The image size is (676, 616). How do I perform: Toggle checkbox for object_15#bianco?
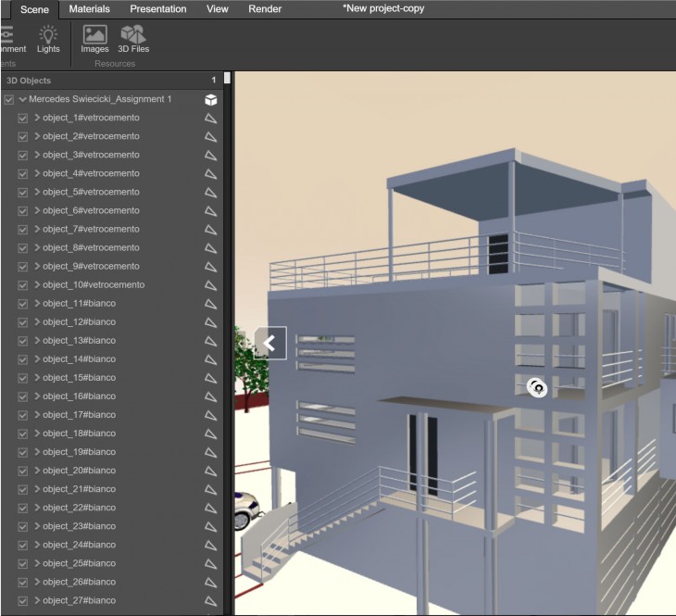[x=23, y=378]
